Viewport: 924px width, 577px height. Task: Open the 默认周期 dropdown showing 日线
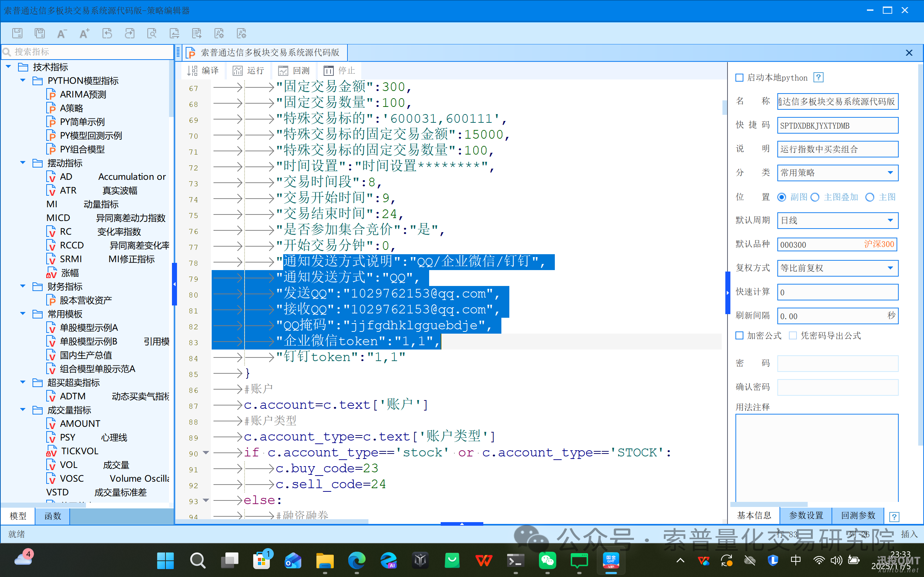[x=890, y=220]
